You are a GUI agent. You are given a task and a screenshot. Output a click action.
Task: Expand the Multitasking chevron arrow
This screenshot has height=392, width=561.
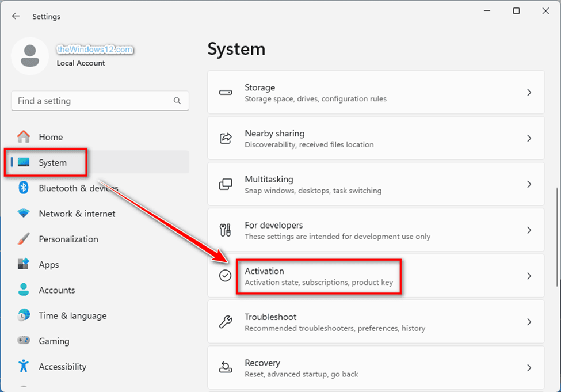(529, 184)
